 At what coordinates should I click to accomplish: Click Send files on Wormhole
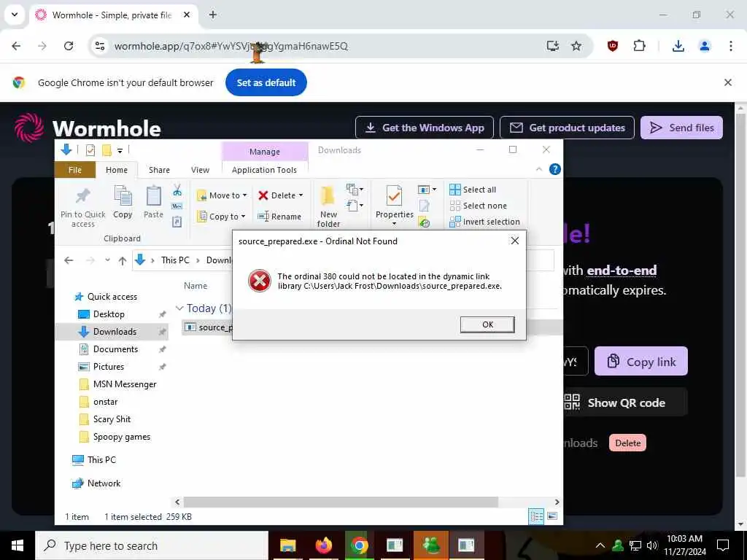[681, 128]
